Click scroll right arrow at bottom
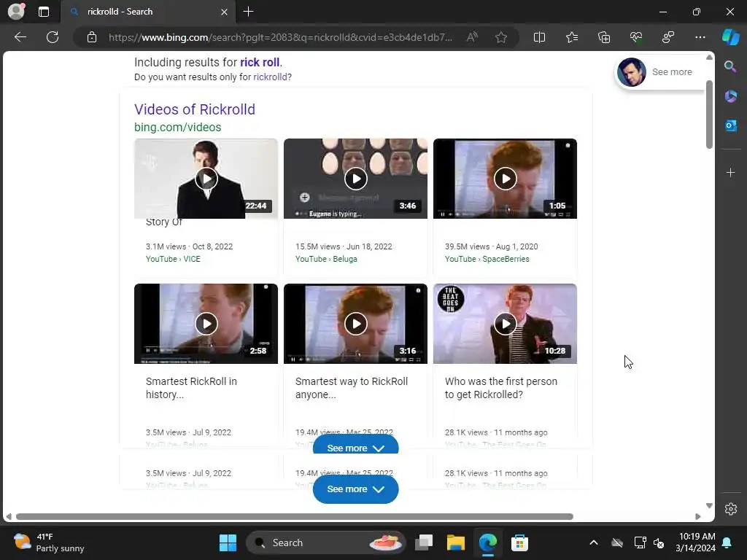747x560 pixels. 698,517
